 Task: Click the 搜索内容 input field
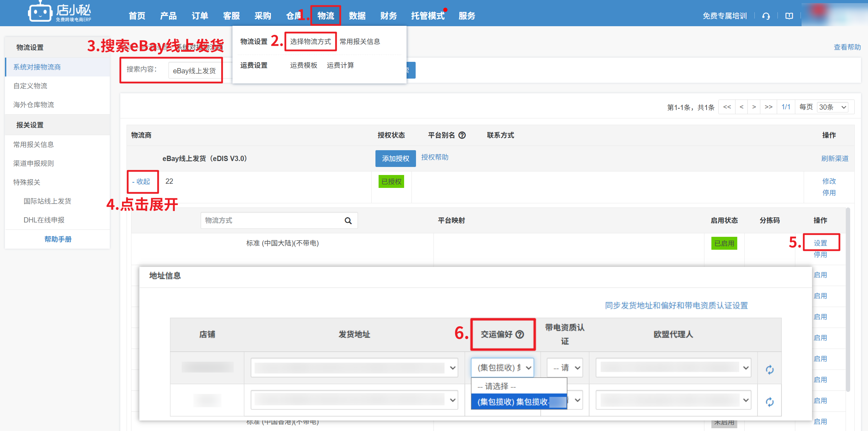194,71
